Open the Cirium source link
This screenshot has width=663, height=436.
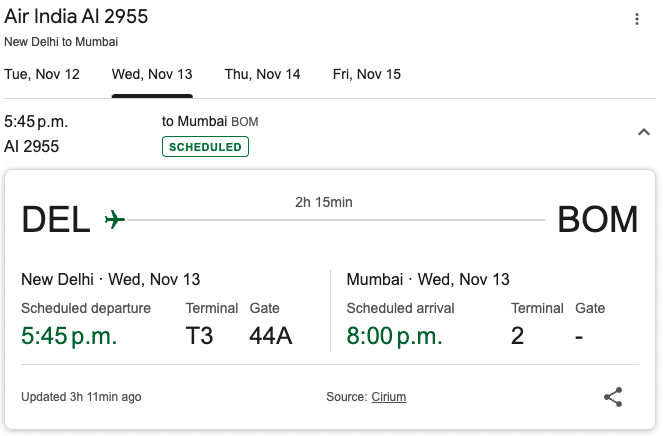[x=388, y=397]
